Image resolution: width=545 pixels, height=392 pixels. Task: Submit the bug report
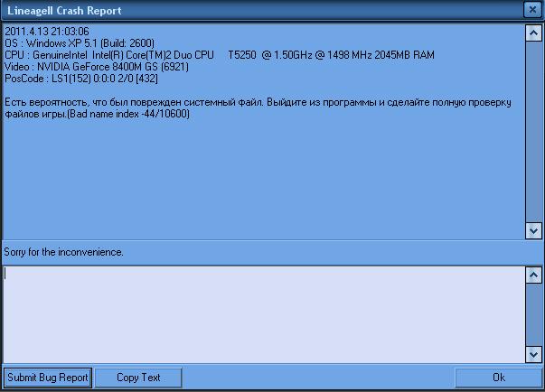pyautogui.click(x=47, y=378)
